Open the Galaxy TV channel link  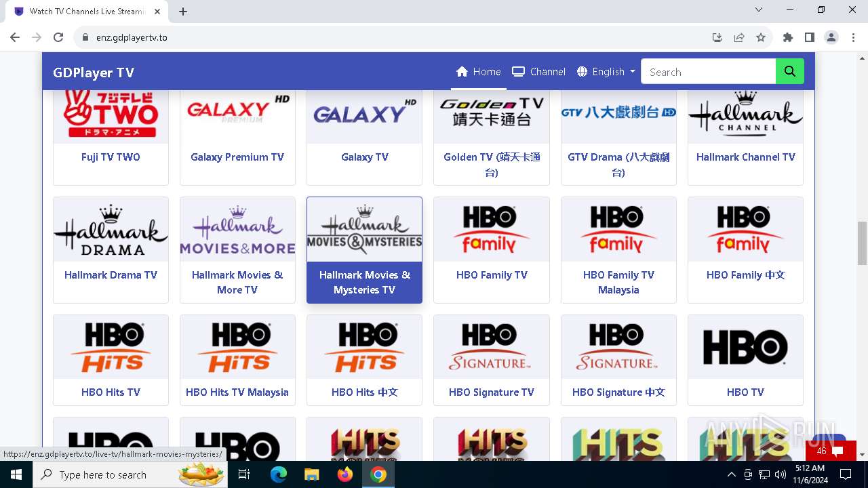coord(365,157)
